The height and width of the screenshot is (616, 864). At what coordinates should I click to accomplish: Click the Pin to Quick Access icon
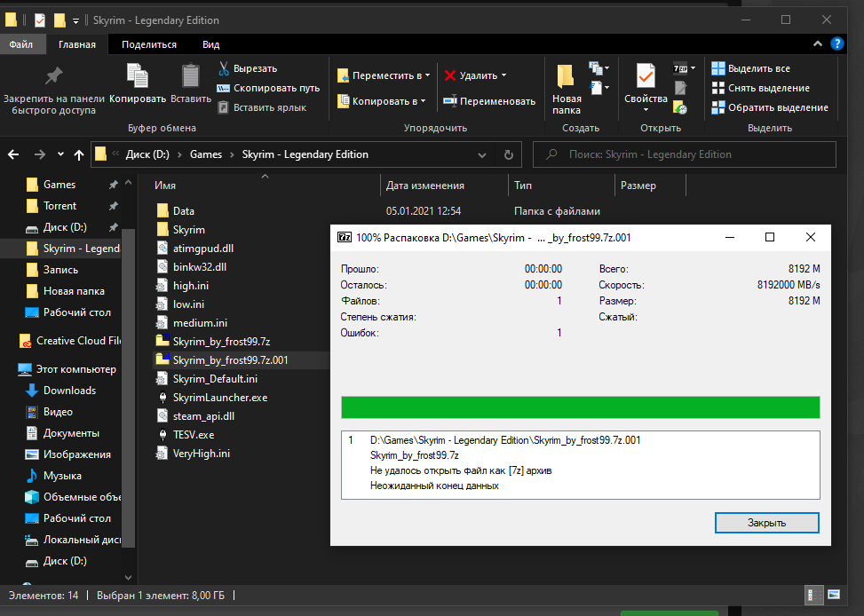point(53,77)
